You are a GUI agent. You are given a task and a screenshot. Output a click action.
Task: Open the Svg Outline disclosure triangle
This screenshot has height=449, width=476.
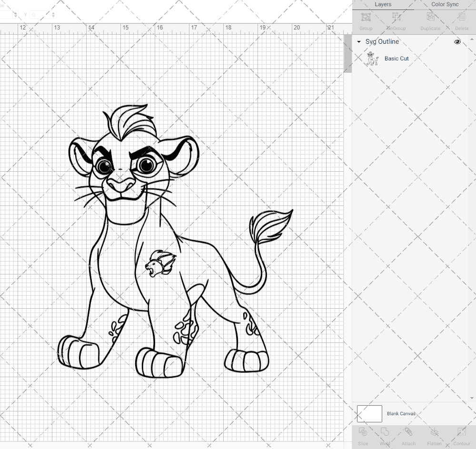[x=358, y=42]
